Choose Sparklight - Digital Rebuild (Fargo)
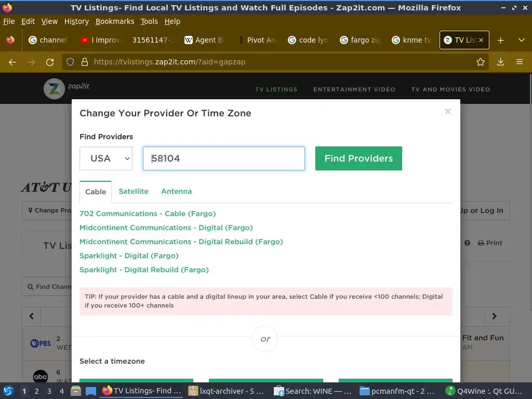The height and width of the screenshot is (399, 532). [144, 270]
